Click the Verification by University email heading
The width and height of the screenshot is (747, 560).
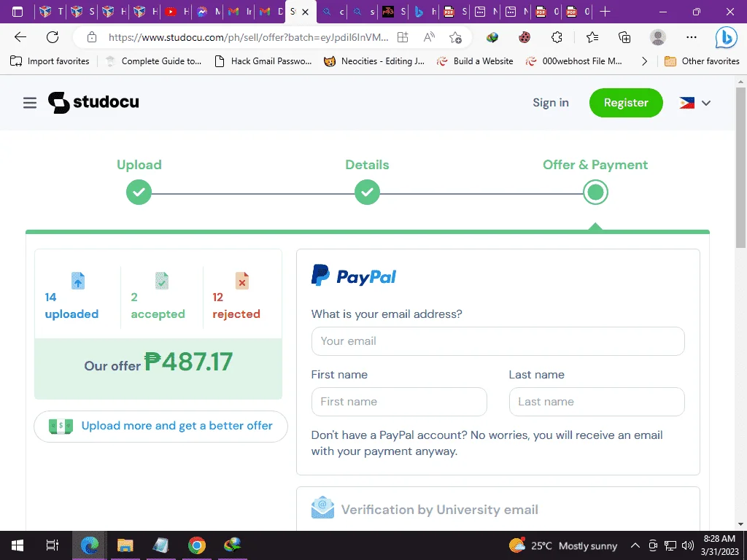click(440, 510)
